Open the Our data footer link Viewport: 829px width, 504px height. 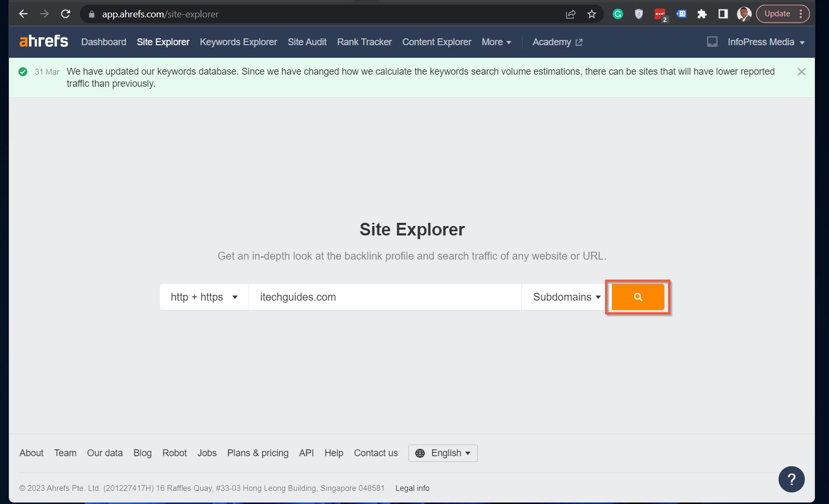[x=105, y=453]
